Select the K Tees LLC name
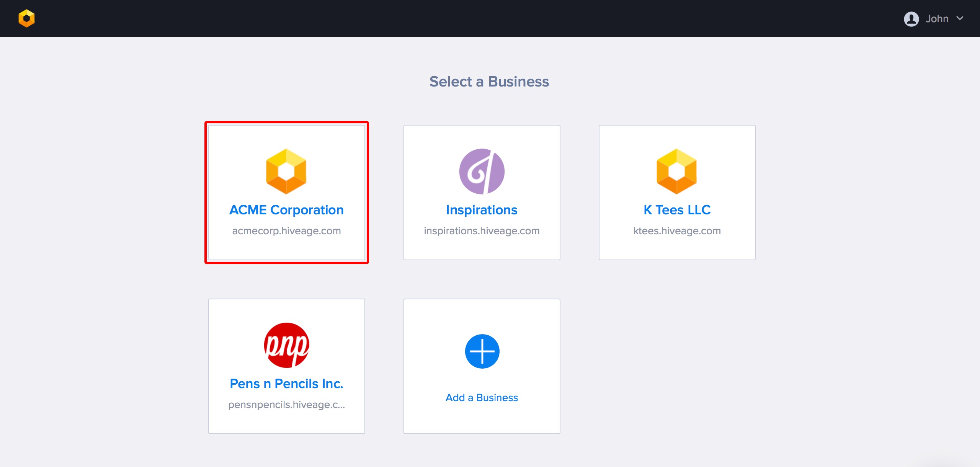980x467 pixels. coord(677,210)
